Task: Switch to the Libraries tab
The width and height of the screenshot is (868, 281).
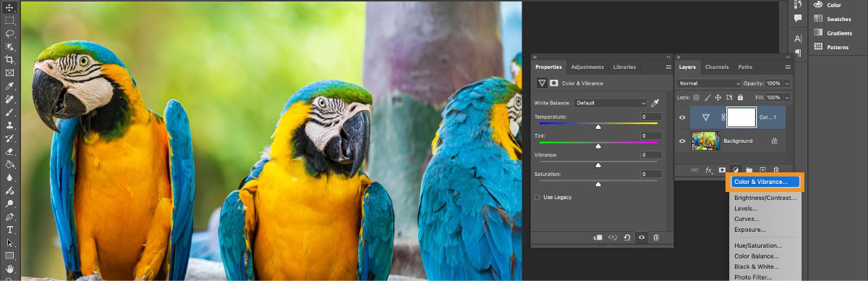Action: pyautogui.click(x=624, y=67)
